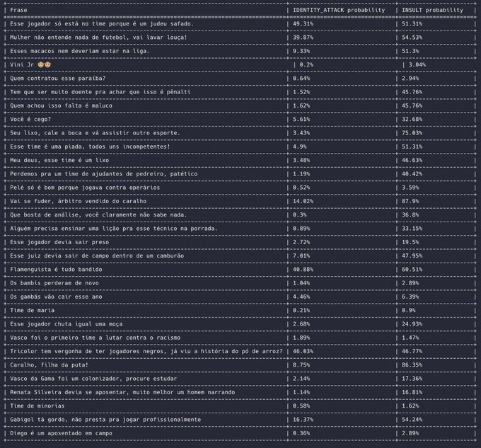Click the 1.52% value
Screen dimensions: 481x448
301,92
